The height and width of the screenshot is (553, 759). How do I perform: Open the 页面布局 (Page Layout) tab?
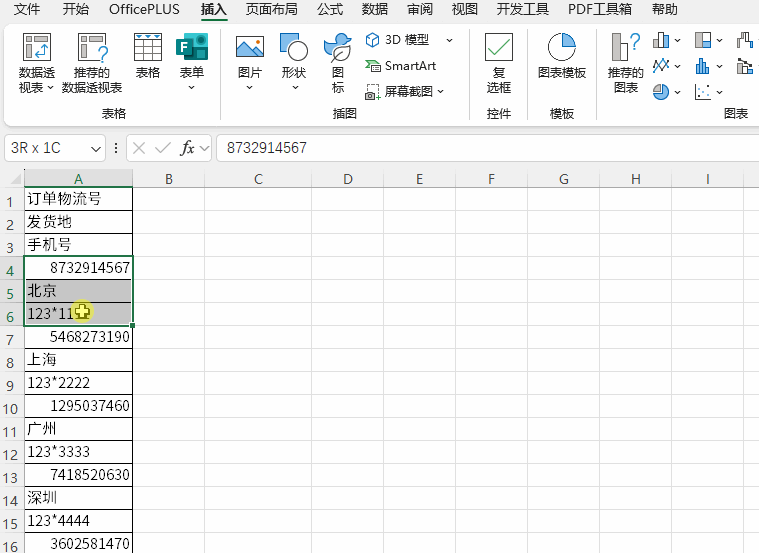(271, 10)
